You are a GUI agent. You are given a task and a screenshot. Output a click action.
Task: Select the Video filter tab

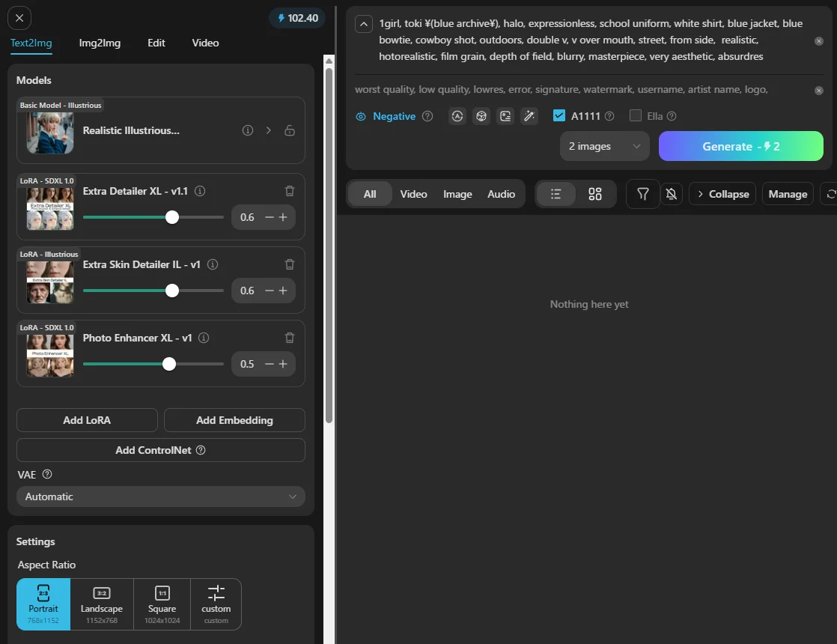(413, 194)
